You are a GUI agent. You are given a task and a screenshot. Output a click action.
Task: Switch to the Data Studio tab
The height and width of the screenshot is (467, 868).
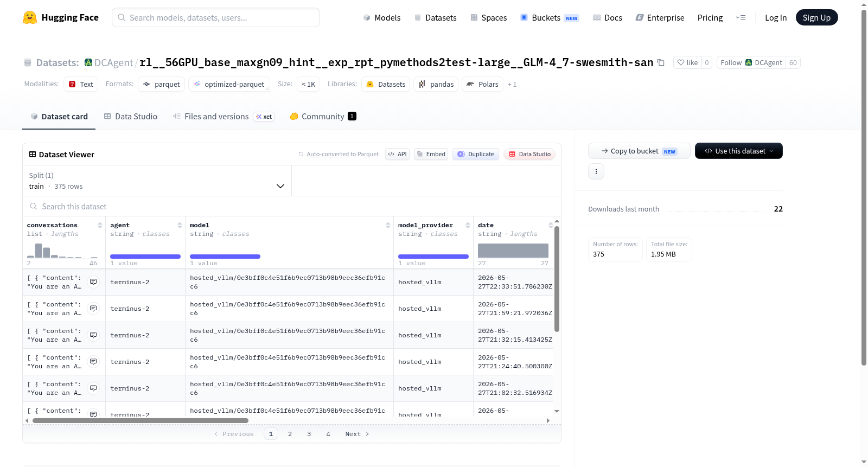point(131,116)
